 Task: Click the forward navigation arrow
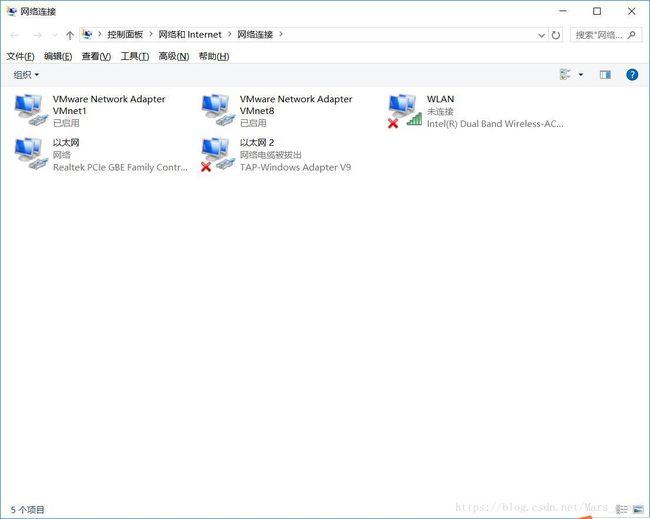(37, 35)
